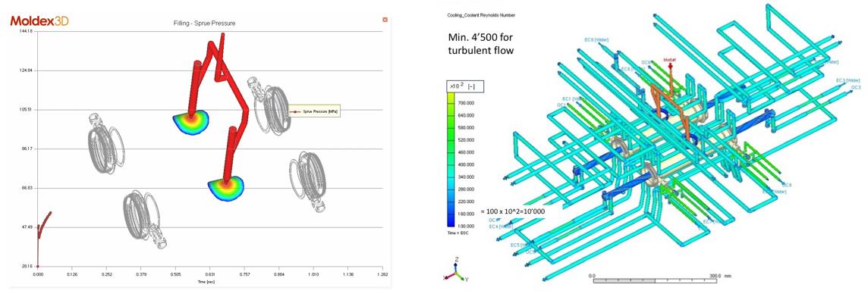Close the Sprue Pressure chart panel
Image resolution: width=868 pixels, height=297 pixels.
point(385,20)
